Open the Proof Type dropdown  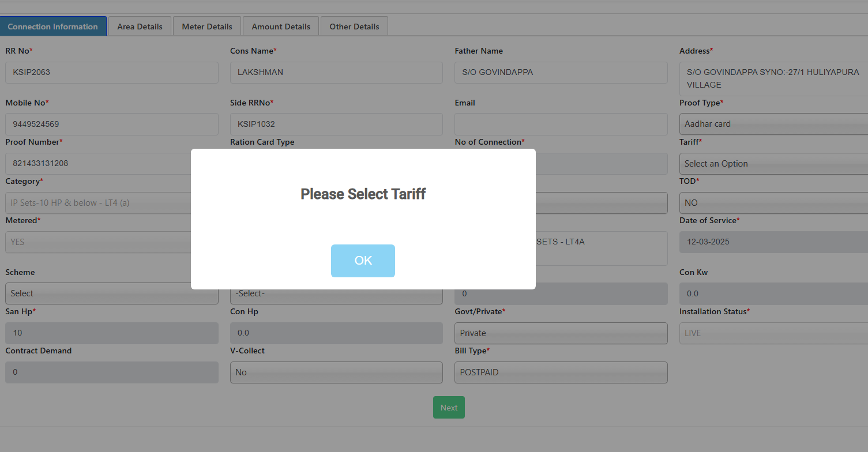773,124
